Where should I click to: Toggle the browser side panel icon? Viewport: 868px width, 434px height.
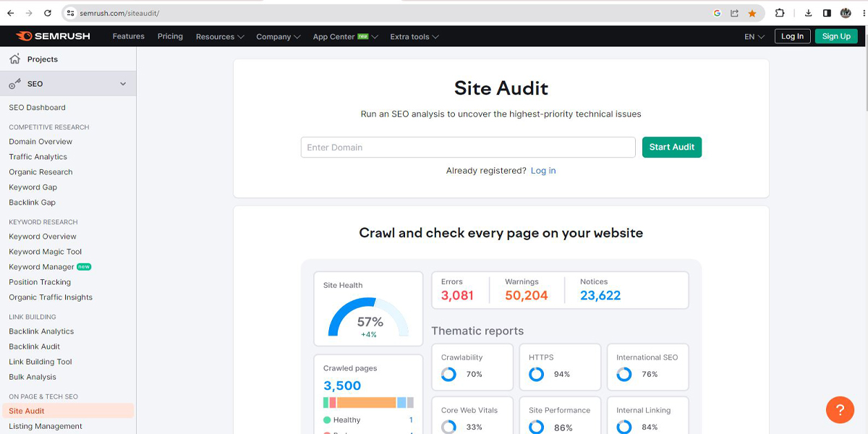827,13
